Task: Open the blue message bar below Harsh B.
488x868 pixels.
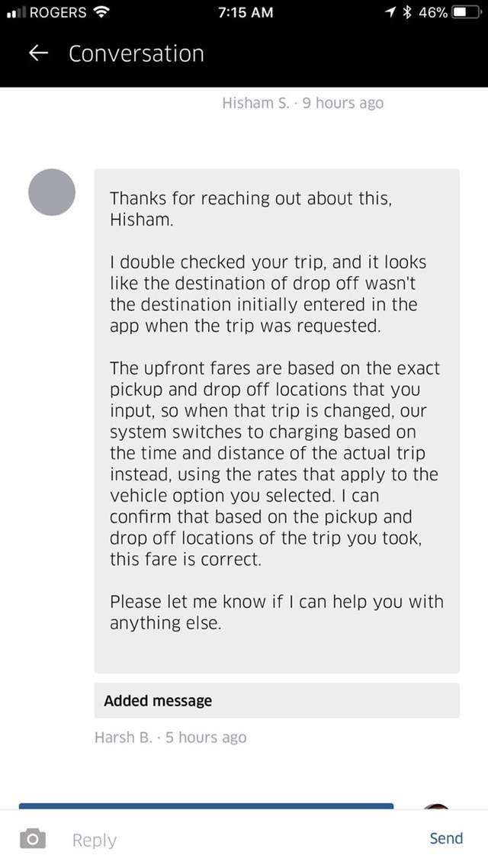Action: pos(206,805)
